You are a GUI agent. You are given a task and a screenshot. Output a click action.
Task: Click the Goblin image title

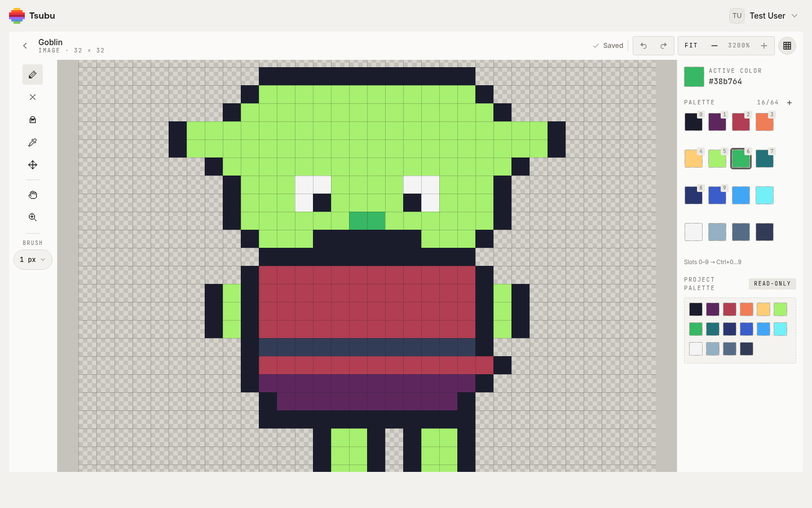50,42
